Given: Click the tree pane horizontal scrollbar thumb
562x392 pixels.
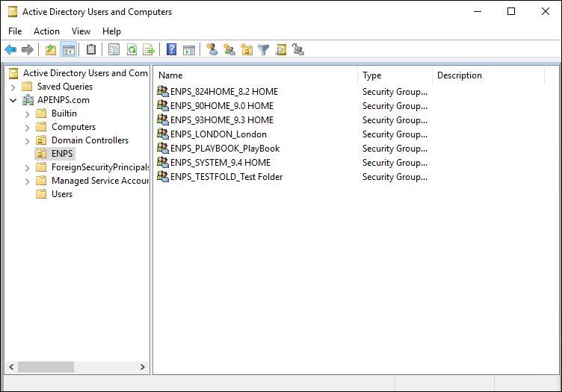Looking at the screenshot, I should click(x=46, y=367).
